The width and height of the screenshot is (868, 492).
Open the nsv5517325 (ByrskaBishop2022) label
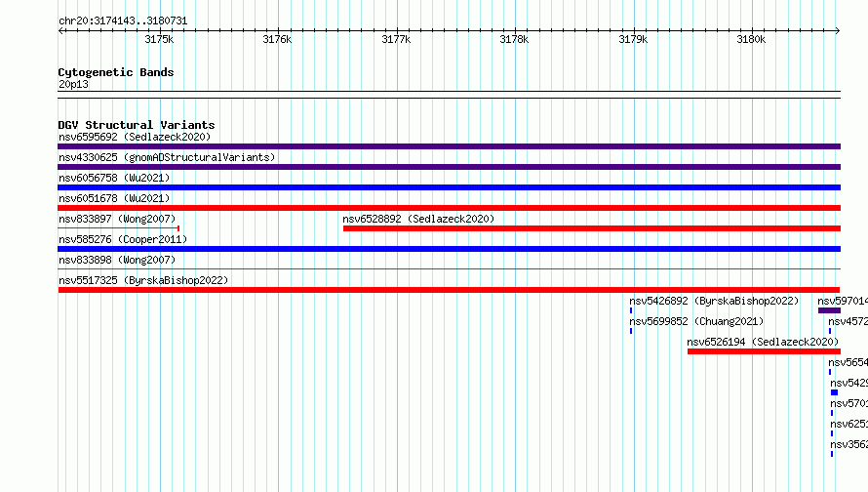(x=143, y=280)
